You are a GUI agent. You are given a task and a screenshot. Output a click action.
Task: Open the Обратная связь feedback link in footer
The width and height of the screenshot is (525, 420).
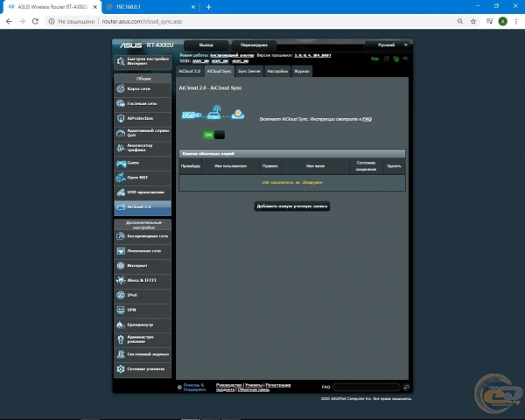[x=254, y=390]
